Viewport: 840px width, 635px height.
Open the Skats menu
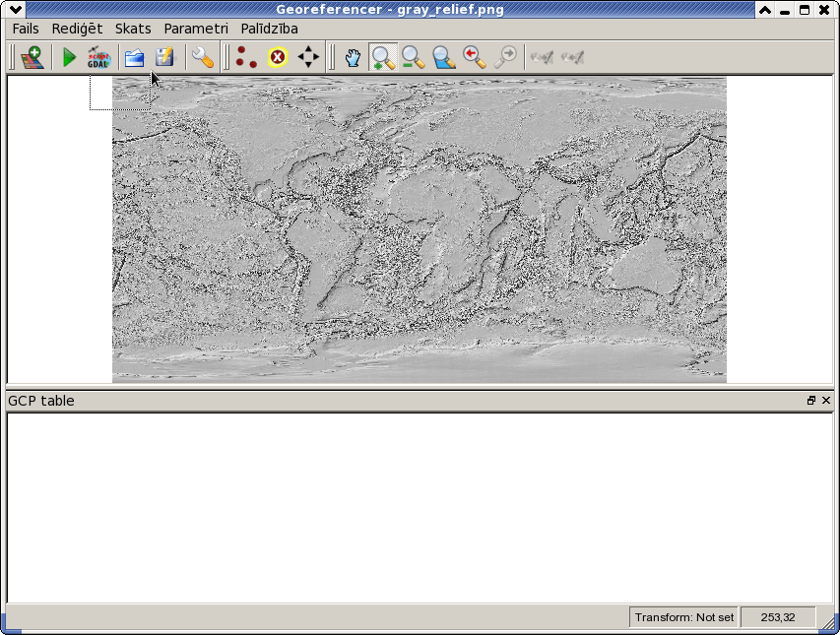[x=133, y=29]
